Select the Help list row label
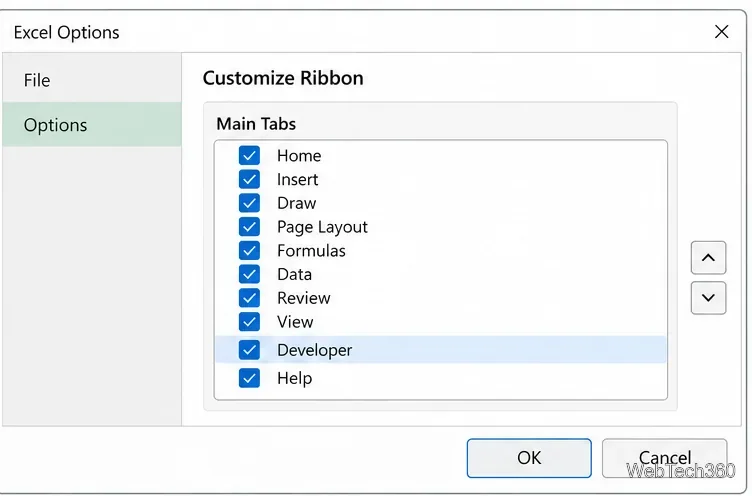 [x=294, y=378]
